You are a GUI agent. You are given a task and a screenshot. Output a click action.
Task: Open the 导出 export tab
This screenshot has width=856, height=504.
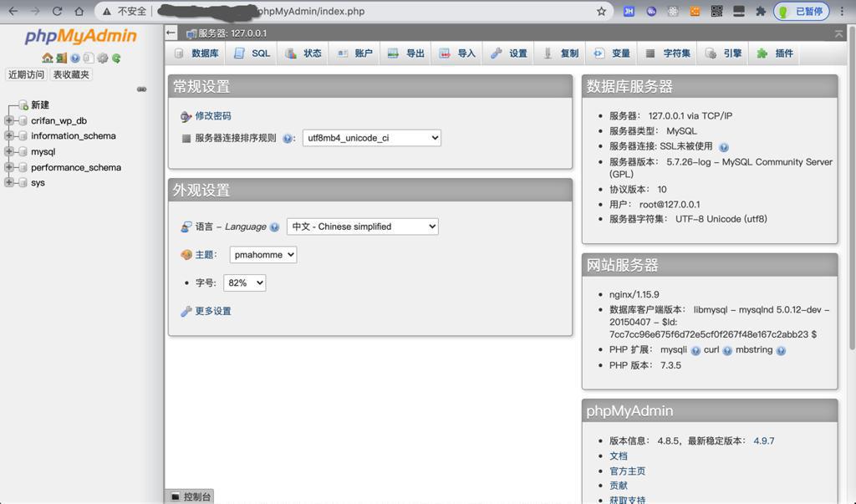coord(405,53)
